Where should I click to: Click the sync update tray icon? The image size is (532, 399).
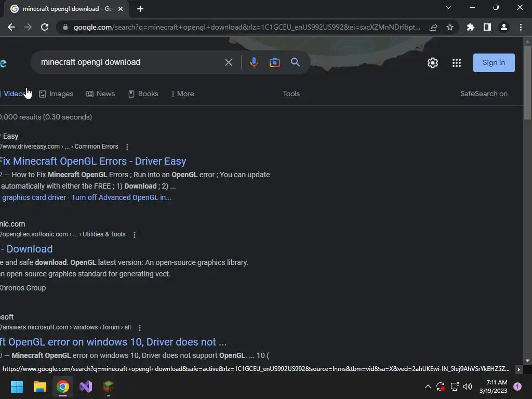click(x=441, y=387)
